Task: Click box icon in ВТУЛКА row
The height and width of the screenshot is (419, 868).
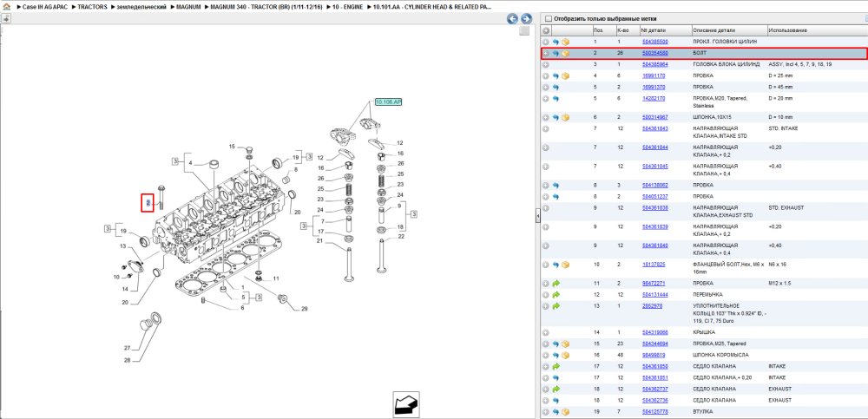Action: point(566,412)
